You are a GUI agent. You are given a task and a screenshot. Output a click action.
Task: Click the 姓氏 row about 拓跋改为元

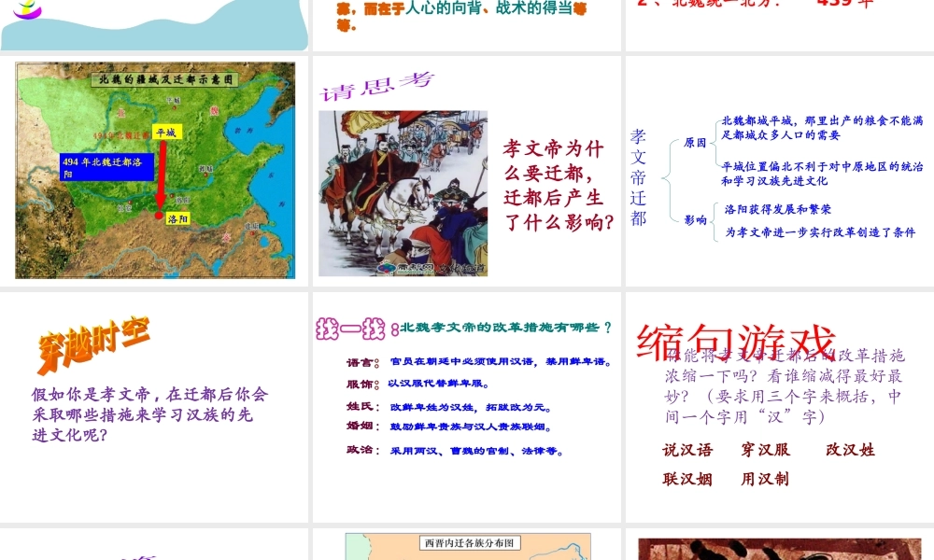pyautogui.click(x=449, y=407)
